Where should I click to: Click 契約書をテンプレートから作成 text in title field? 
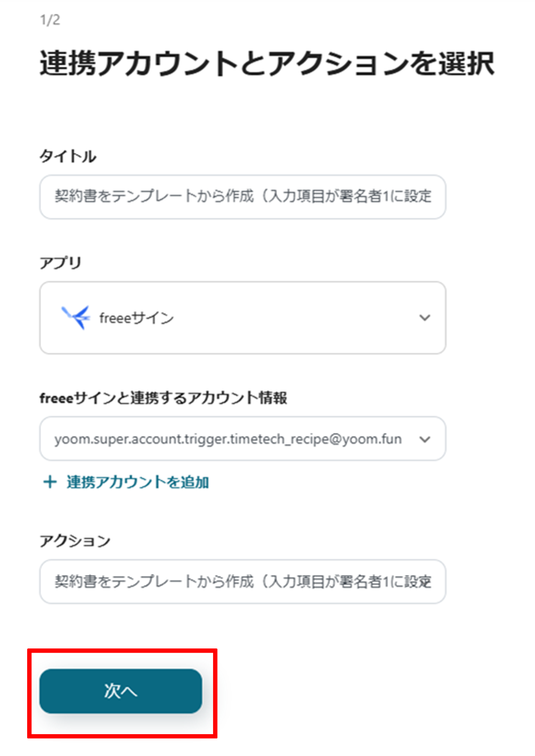point(155,196)
